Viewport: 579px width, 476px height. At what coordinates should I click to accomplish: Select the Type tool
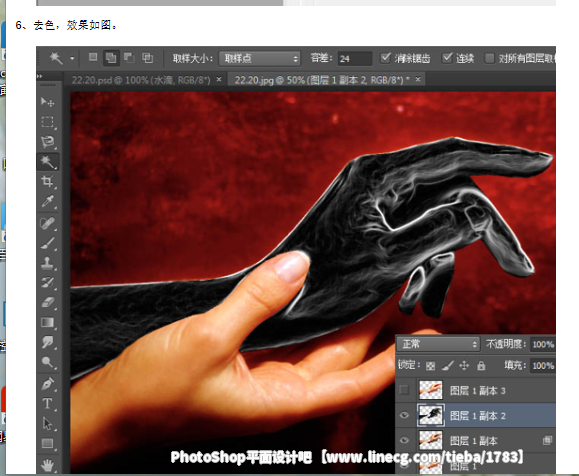pyautogui.click(x=48, y=404)
